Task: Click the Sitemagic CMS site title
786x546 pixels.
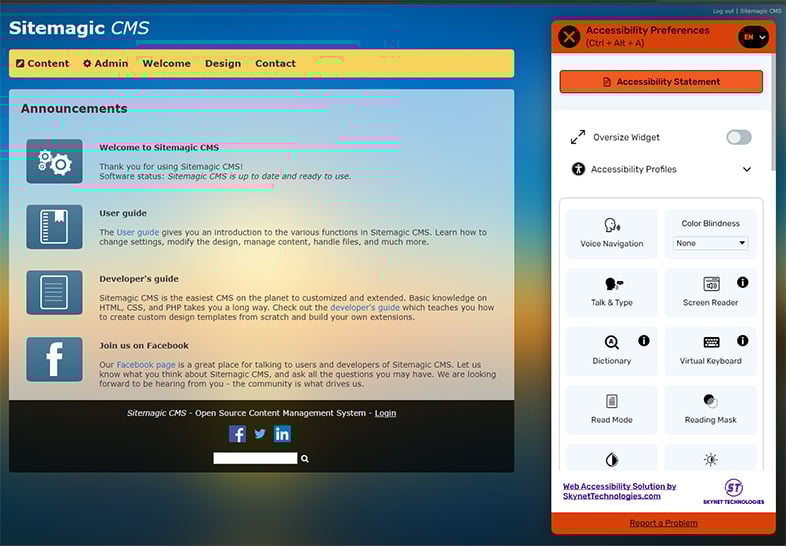Action: [79, 28]
